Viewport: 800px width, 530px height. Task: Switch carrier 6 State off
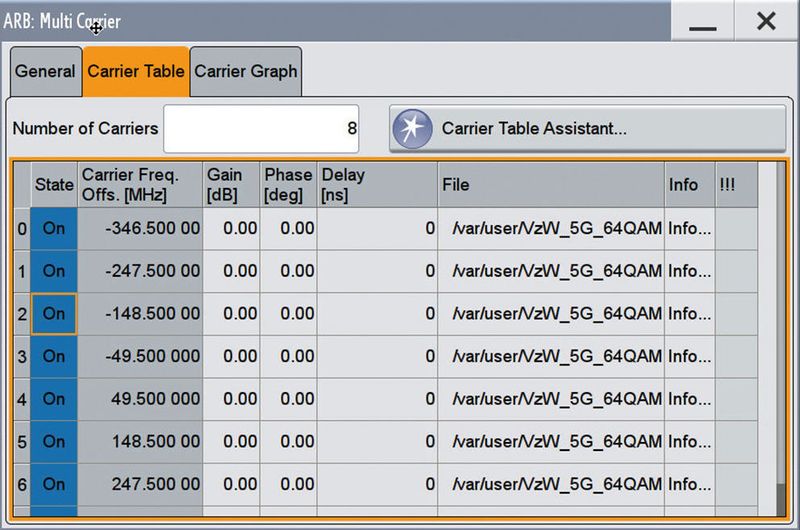tap(54, 484)
